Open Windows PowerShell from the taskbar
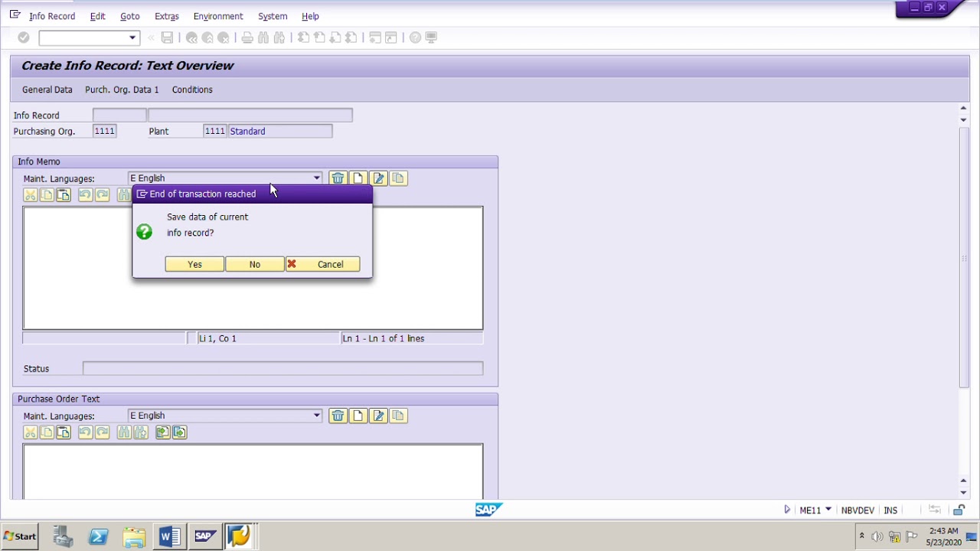The width and height of the screenshot is (980, 551). (x=98, y=536)
